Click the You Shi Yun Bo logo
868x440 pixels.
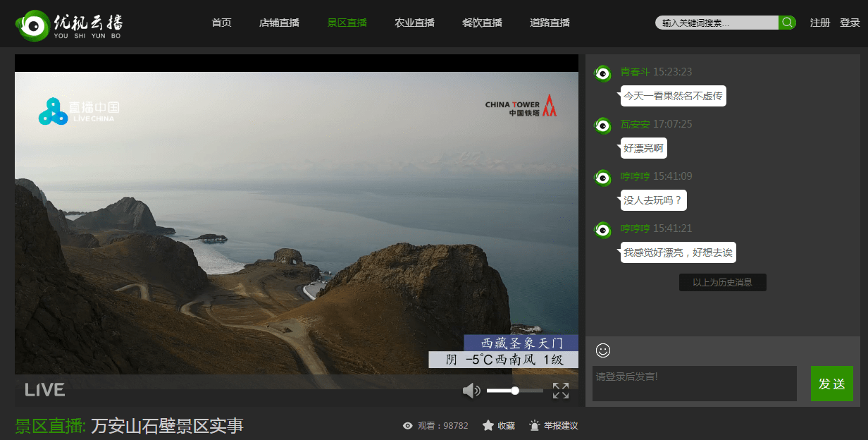pyautogui.click(x=69, y=25)
